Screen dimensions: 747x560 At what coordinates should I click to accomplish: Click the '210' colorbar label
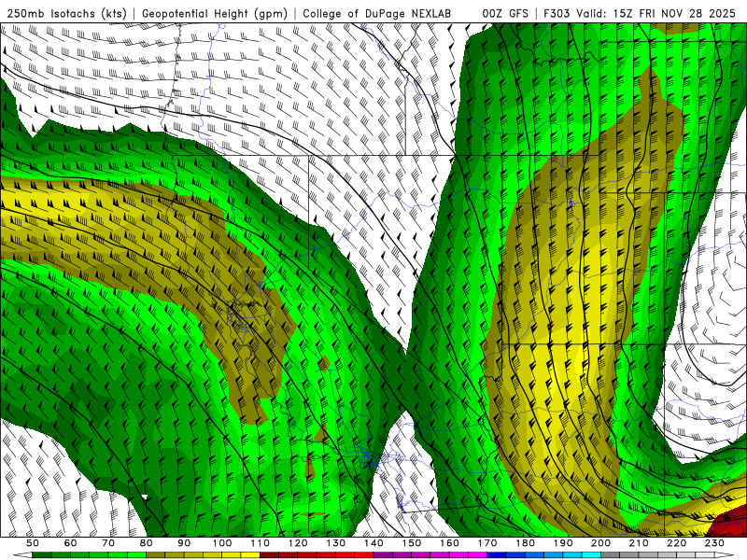point(639,543)
